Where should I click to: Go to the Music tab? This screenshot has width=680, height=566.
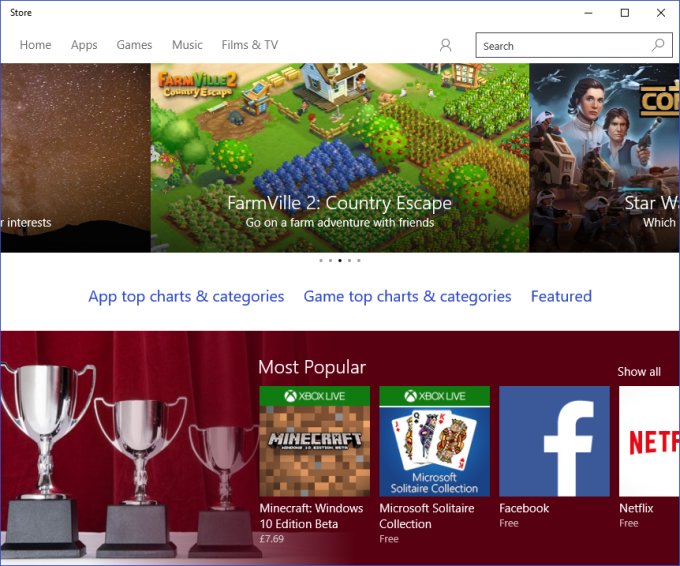point(187,45)
